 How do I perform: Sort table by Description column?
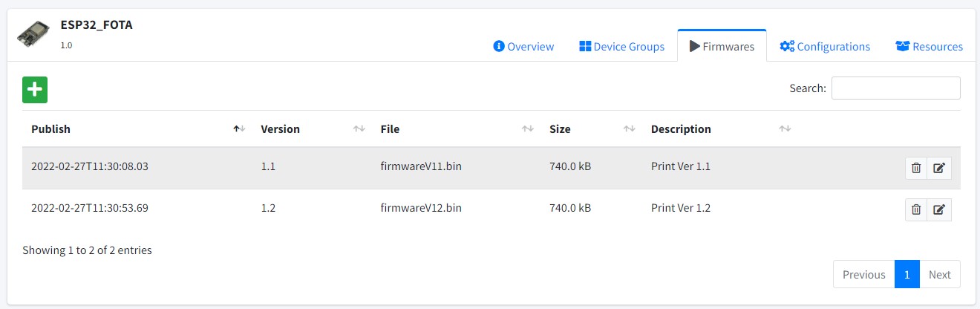pos(681,129)
